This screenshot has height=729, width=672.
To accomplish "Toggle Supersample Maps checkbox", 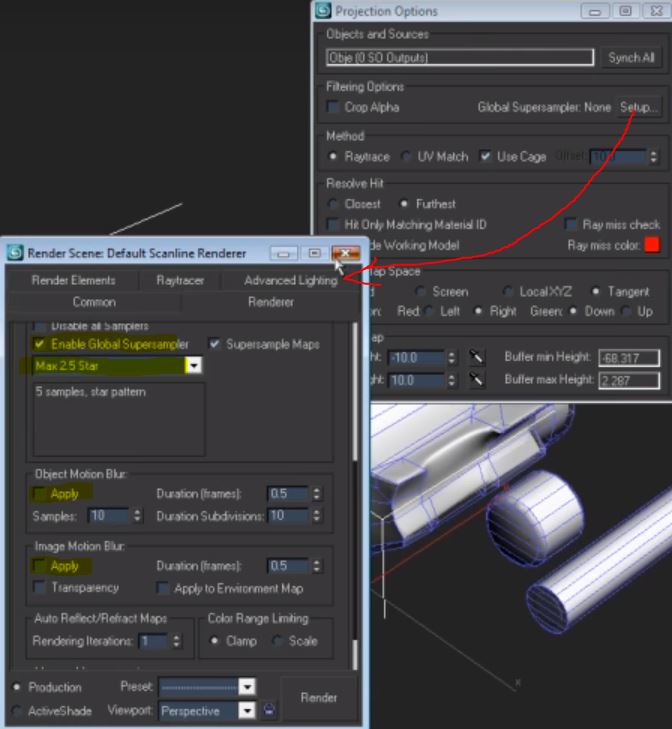I will pyautogui.click(x=214, y=344).
